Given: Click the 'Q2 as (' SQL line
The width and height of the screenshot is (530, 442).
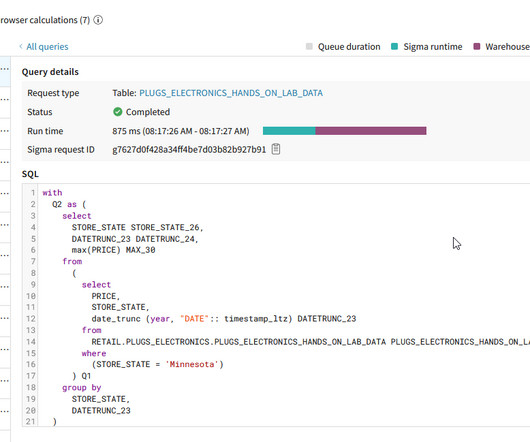Looking at the screenshot, I should pos(69,204).
